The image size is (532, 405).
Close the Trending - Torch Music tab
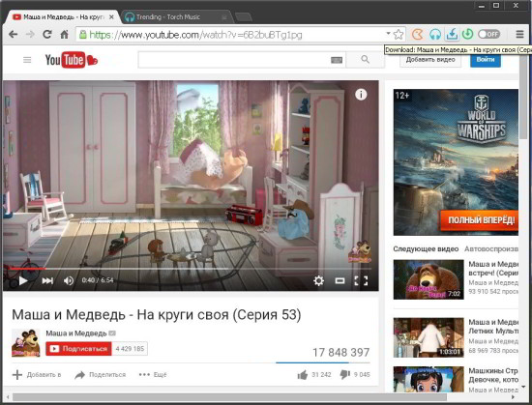tap(224, 17)
